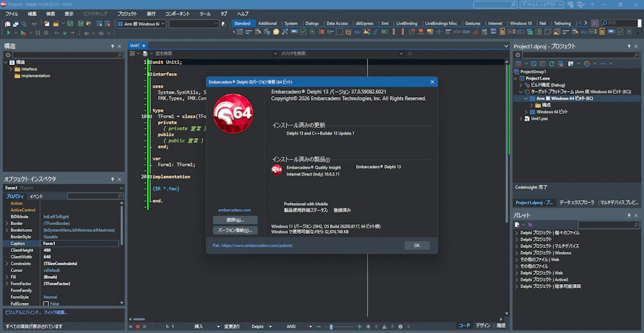Switch to データ エクスプローラ tab
The image size is (644, 333).
pos(576,202)
